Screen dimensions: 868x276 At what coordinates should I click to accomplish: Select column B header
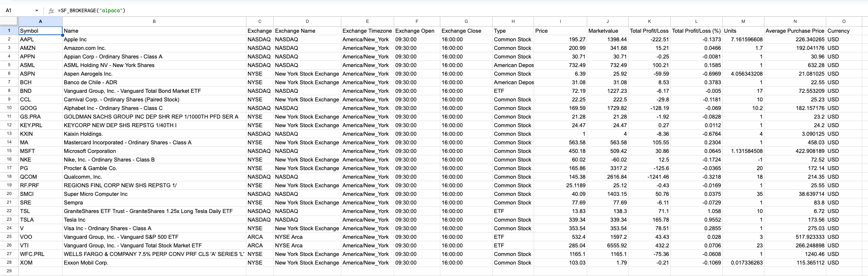pos(154,21)
